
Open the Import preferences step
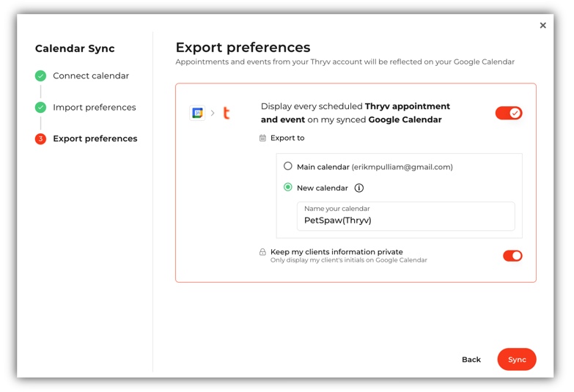(95, 107)
